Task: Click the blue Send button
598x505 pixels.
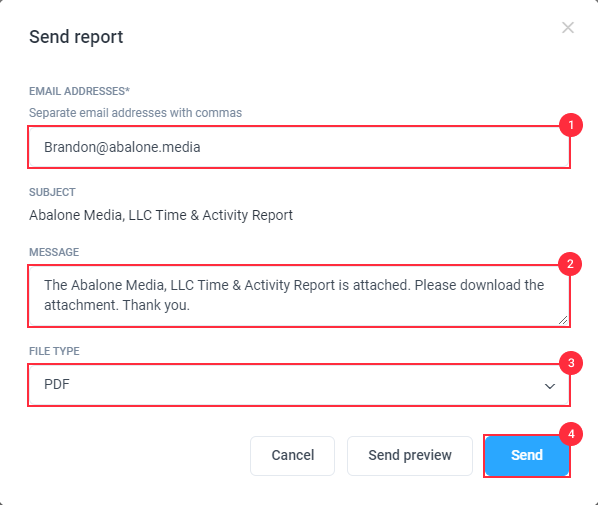Action: (x=527, y=456)
